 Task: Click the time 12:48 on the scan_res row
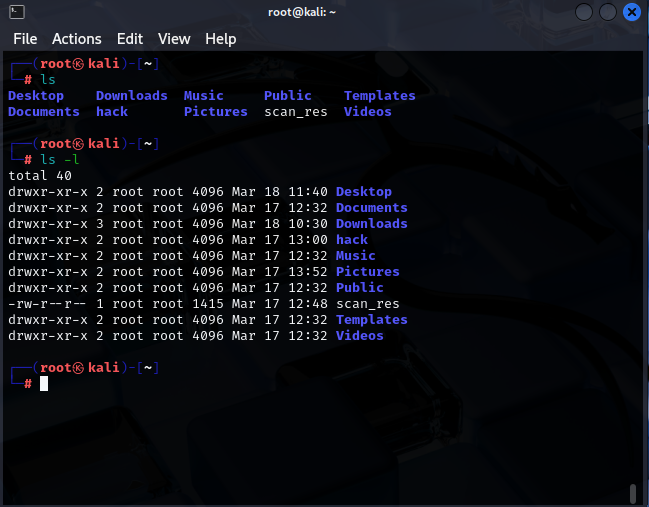tap(308, 304)
